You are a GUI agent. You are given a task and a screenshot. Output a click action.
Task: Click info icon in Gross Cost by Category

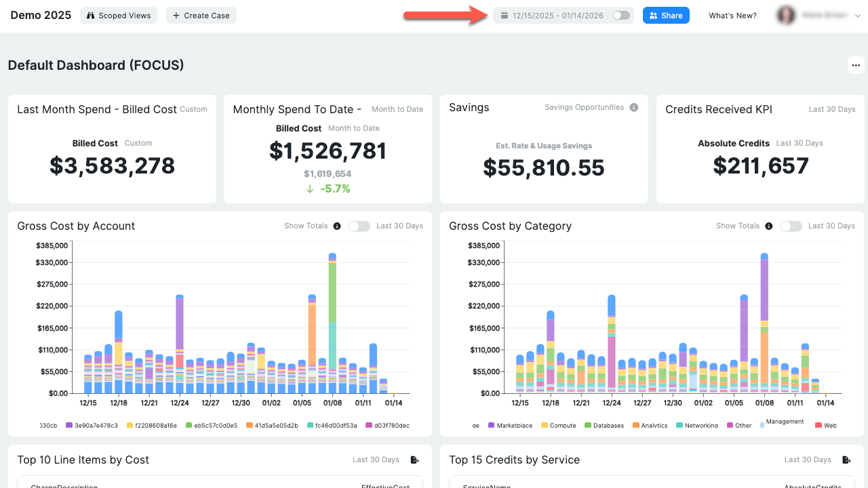769,226
